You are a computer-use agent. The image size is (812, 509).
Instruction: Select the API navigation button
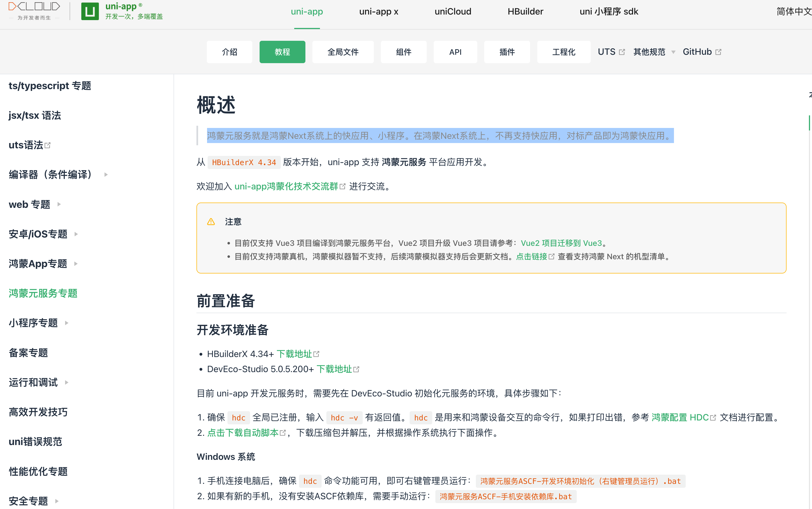tap(455, 52)
